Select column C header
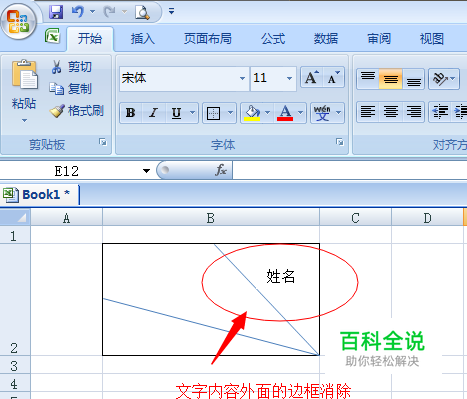The image size is (467, 399). (355, 218)
